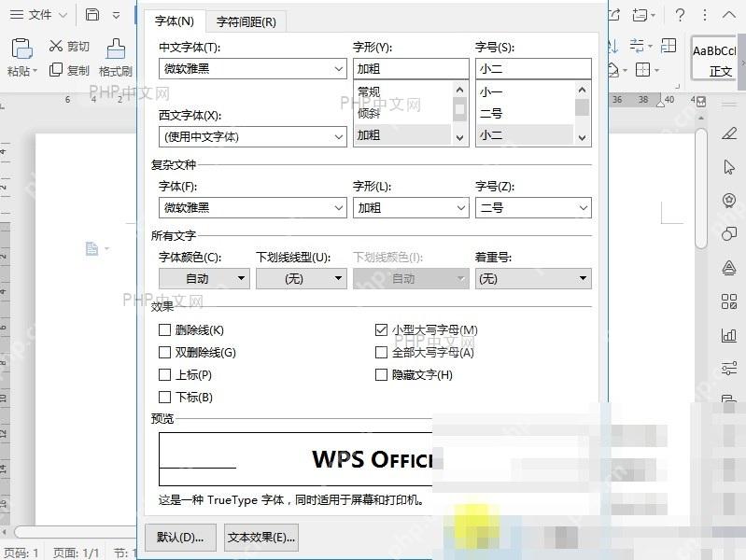Image resolution: width=746 pixels, height=560 pixels.
Task: Check the 隐藏文字(H) checkbox
Action: (381, 374)
